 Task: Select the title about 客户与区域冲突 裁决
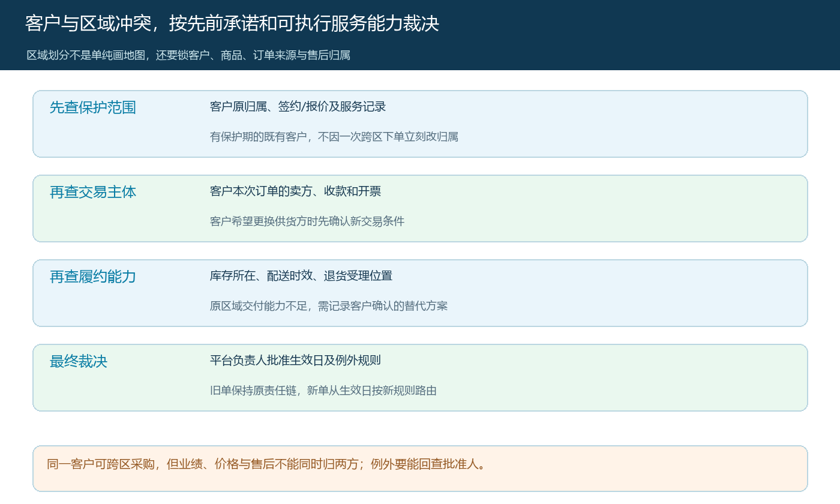[232, 23]
